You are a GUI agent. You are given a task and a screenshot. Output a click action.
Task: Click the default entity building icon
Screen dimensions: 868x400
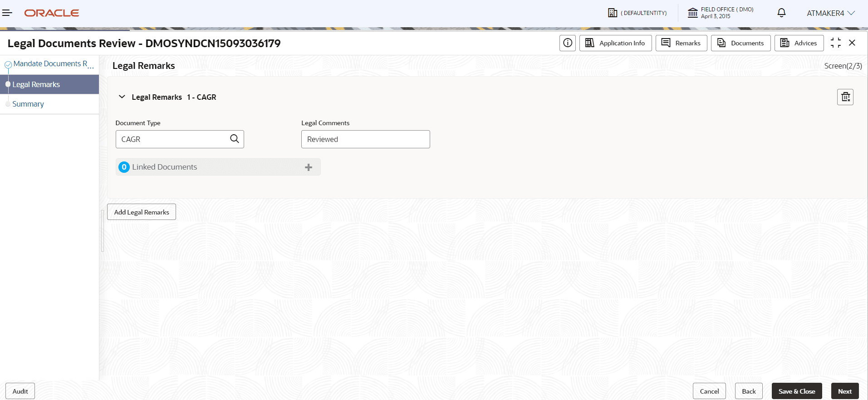[x=613, y=13]
